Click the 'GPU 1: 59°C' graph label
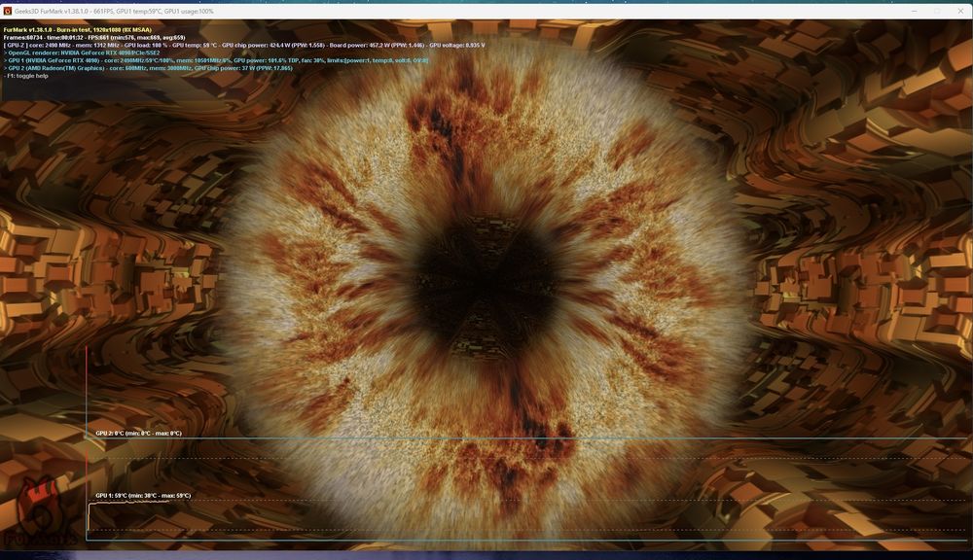This screenshot has width=973, height=560. click(143, 496)
